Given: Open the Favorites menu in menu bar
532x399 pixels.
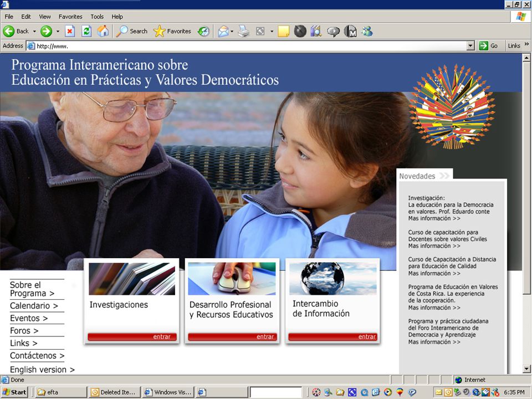Looking at the screenshot, I should tap(70, 17).
